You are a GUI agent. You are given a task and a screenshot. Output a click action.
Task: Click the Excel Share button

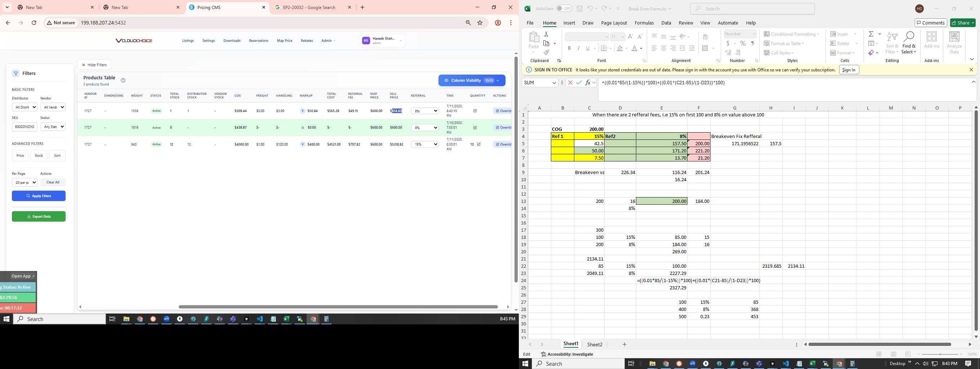pyautogui.click(x=962, y=23)
